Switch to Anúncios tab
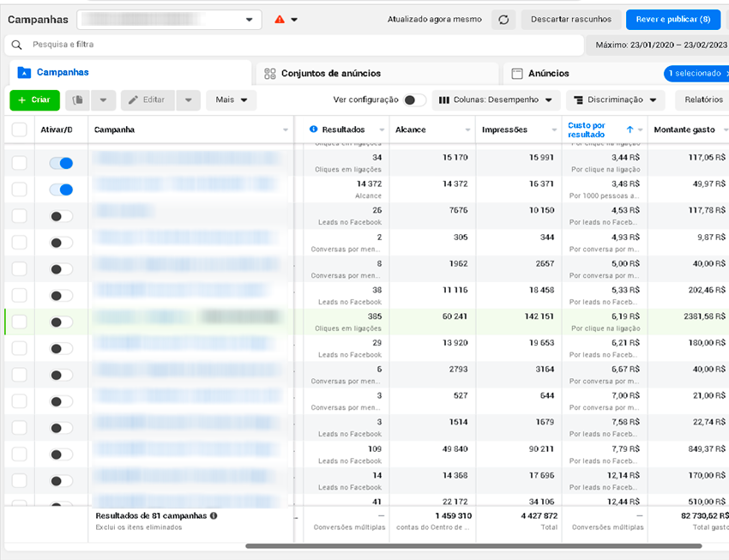 tap(581, 74)
